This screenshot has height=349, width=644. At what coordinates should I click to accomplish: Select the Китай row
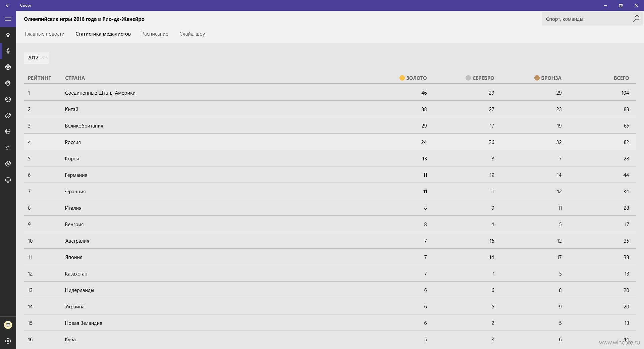[330, 109]
